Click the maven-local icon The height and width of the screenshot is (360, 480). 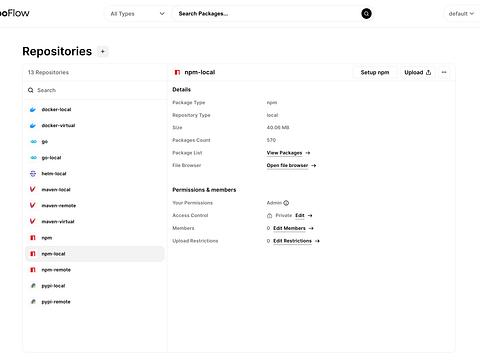pyautogui.click(x=32, y=189)
